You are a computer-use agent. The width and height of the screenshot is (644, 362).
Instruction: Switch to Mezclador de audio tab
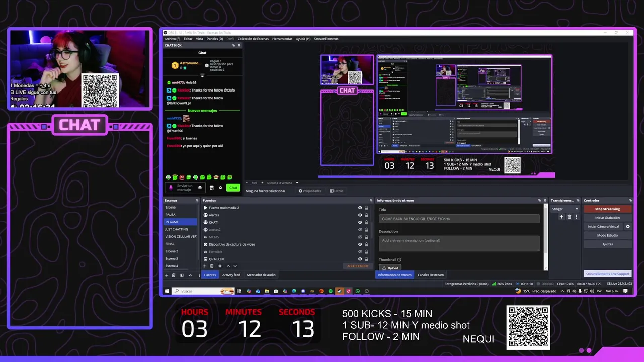261,275
